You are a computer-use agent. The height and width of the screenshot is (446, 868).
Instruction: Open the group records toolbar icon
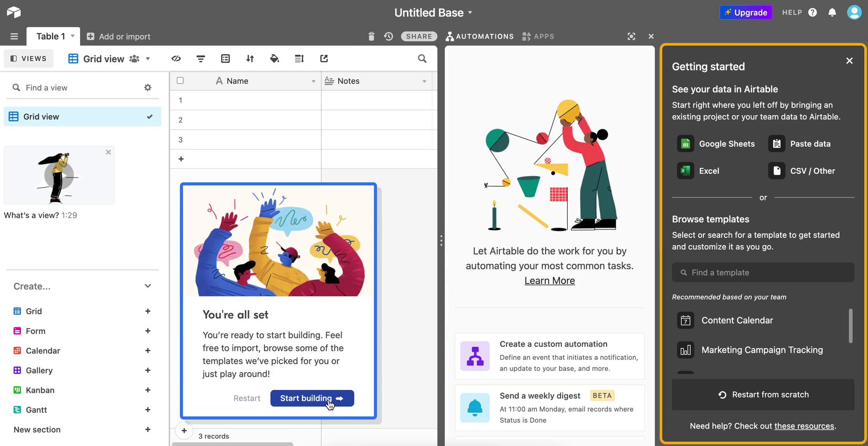point(225,58)
